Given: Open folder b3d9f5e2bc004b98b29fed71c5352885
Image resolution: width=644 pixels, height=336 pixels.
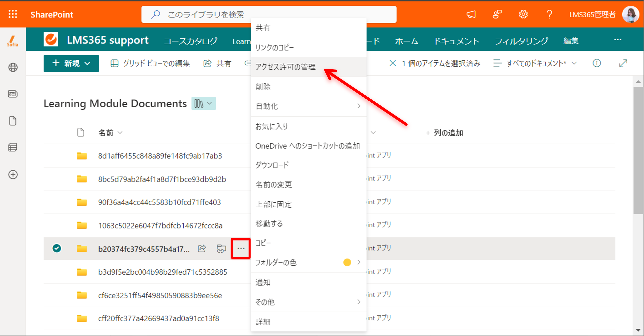Looking at the screenshot, I should tap(163, 272).
